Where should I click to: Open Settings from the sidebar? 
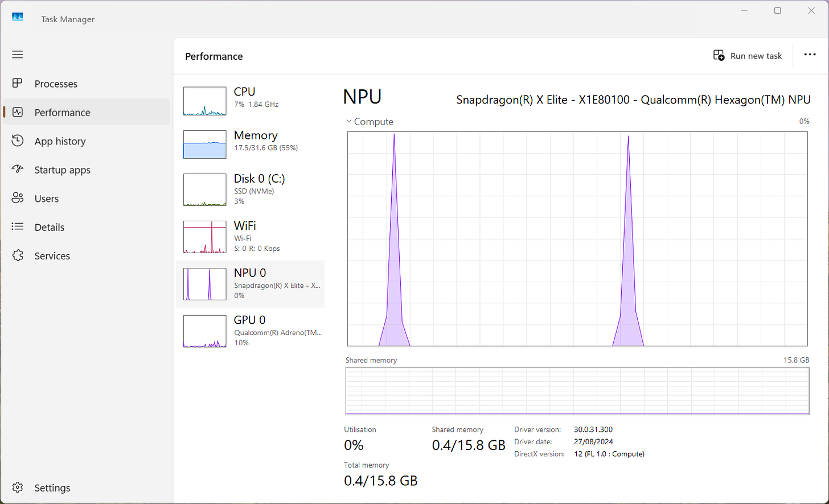click(x=87, y=488)
